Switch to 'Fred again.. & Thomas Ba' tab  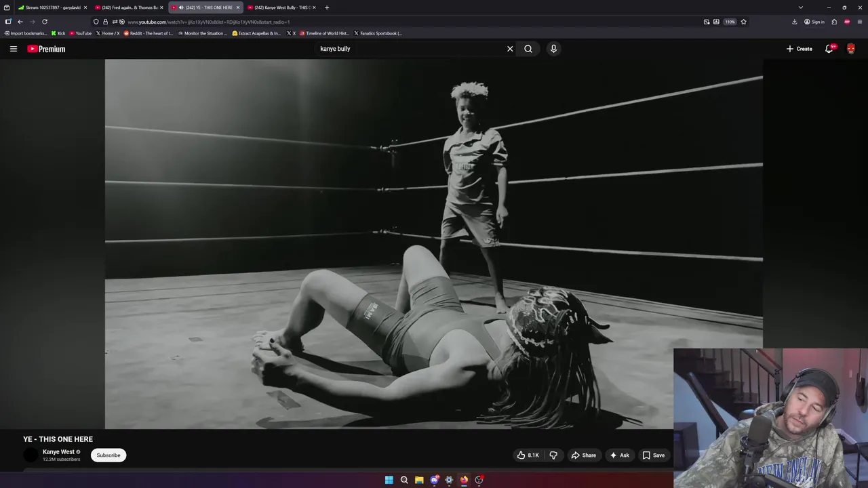(x=129, y=7)
